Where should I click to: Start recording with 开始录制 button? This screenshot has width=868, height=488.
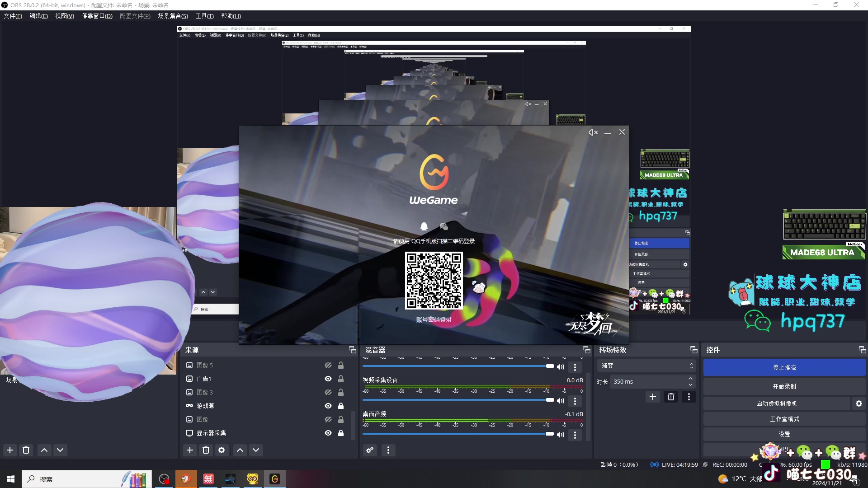point(784,386)
